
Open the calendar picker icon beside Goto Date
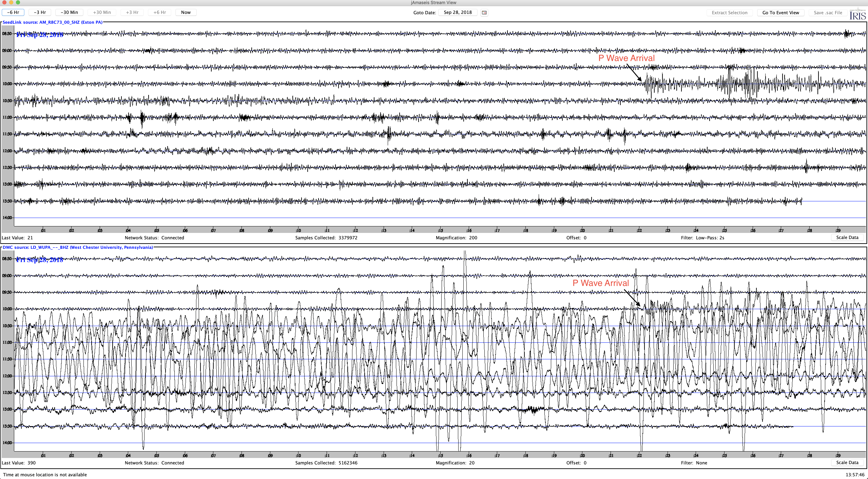point(484,13)
